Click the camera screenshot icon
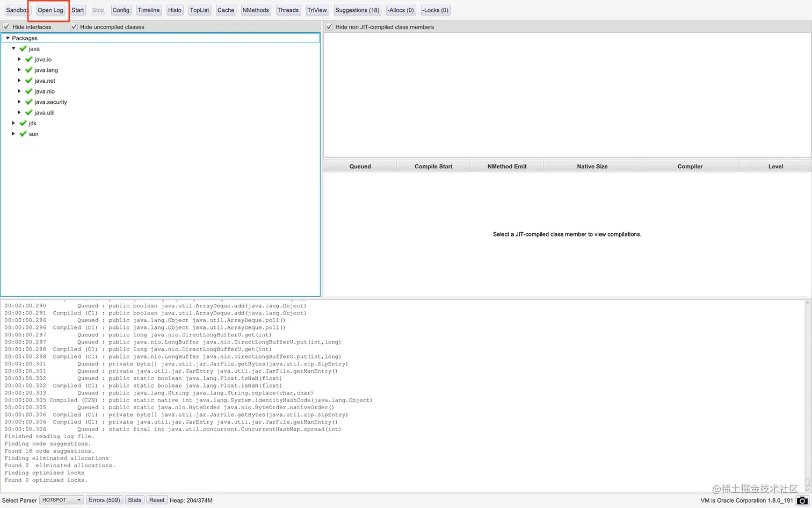Screen dimensions: 812x508 pos(802,500)
